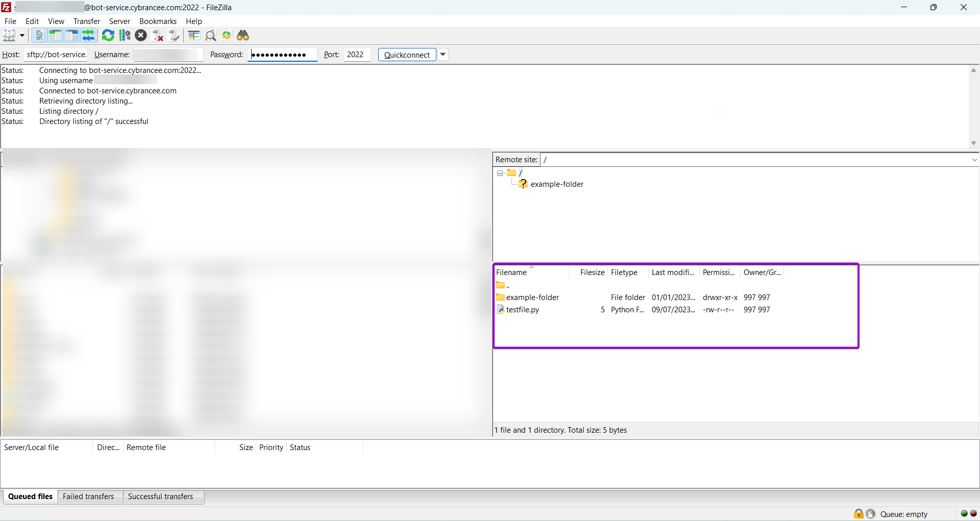
Task: Cancel the current operation
Action: coord(141,35)
